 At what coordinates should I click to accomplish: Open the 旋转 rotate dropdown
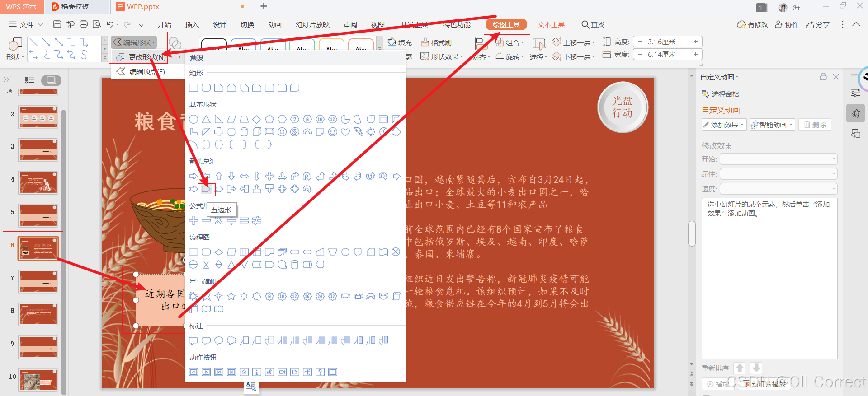[509, 56]
